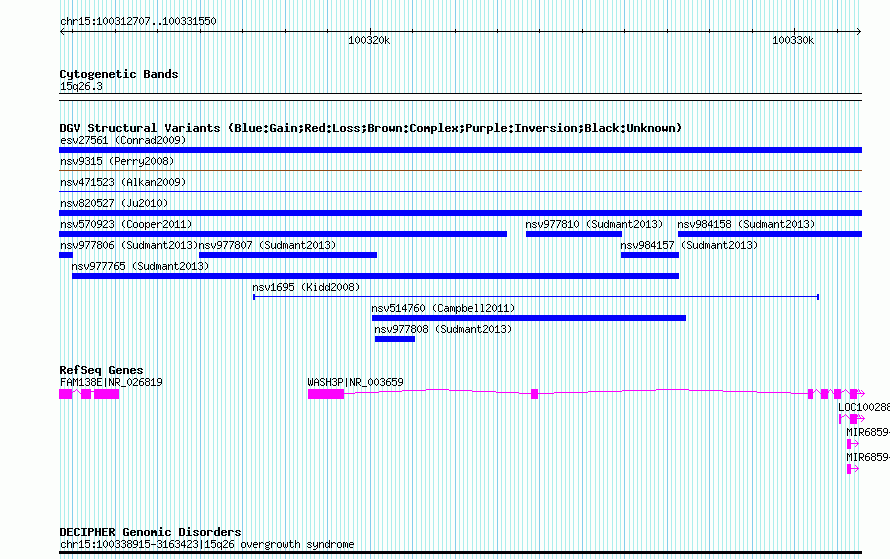Open the nsv471523 (Alkan2009) variant
The image size is (890, 559).
point(123,182)
